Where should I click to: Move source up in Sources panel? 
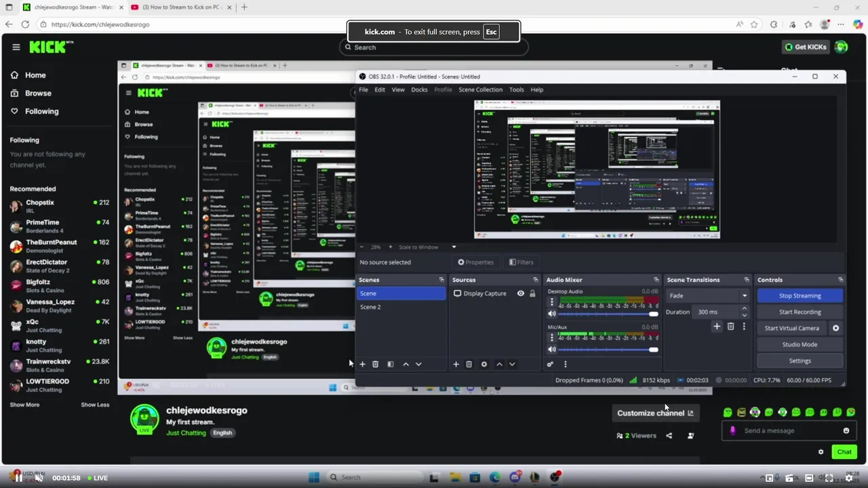(499, 365)
